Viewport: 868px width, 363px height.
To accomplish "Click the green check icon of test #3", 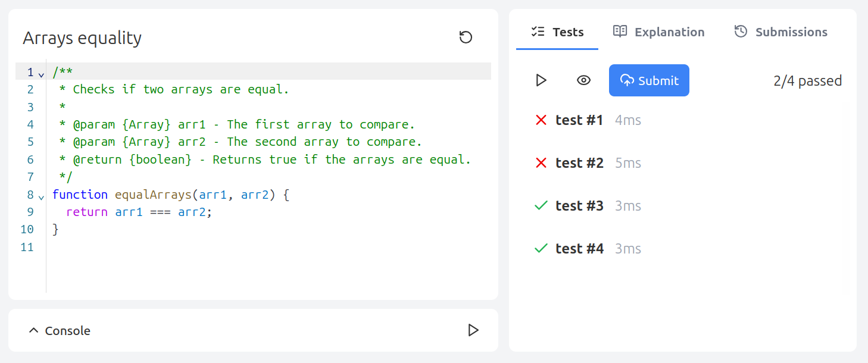I will pyautogui.click(x=541, y=206).
